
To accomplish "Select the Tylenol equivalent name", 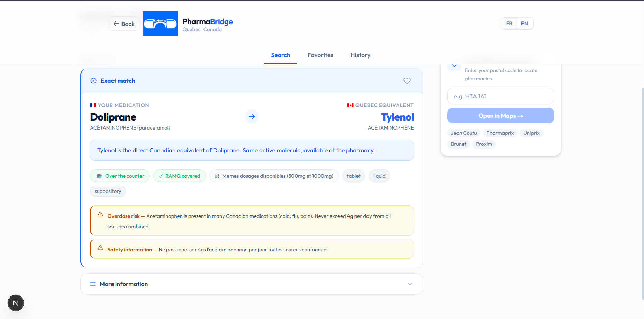I will point(397,117).
